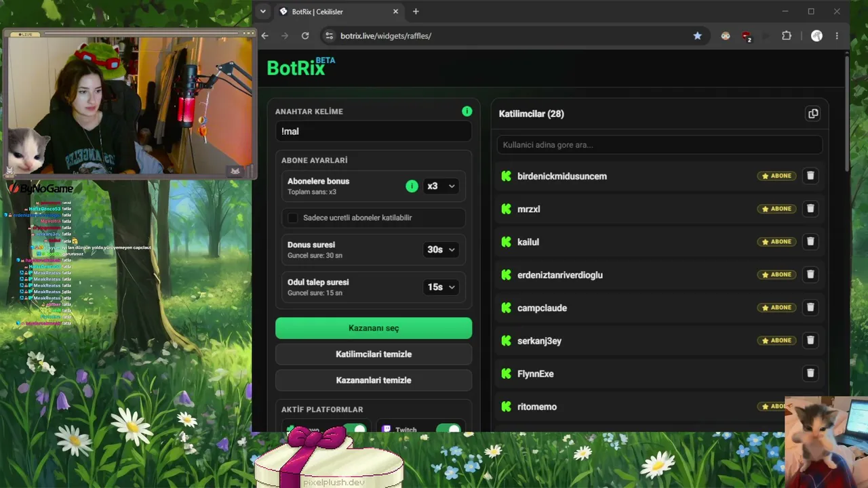
Task: Open the Odul talep suresi 15s dropdown
Action: point(440,287)
